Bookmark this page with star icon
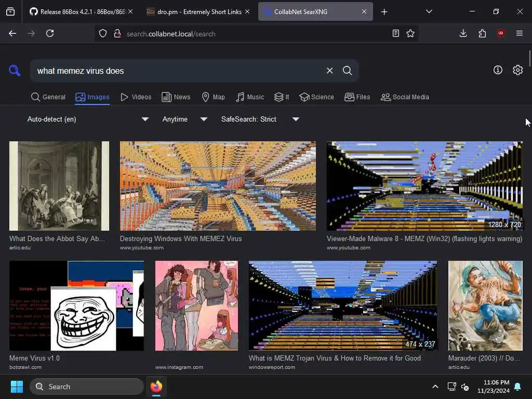 coord(410,33)
